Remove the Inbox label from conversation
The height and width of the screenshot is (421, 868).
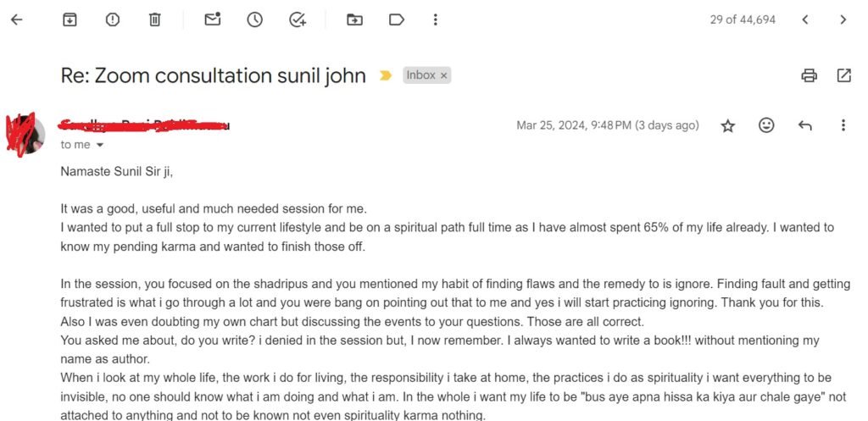tap(443, 75)
